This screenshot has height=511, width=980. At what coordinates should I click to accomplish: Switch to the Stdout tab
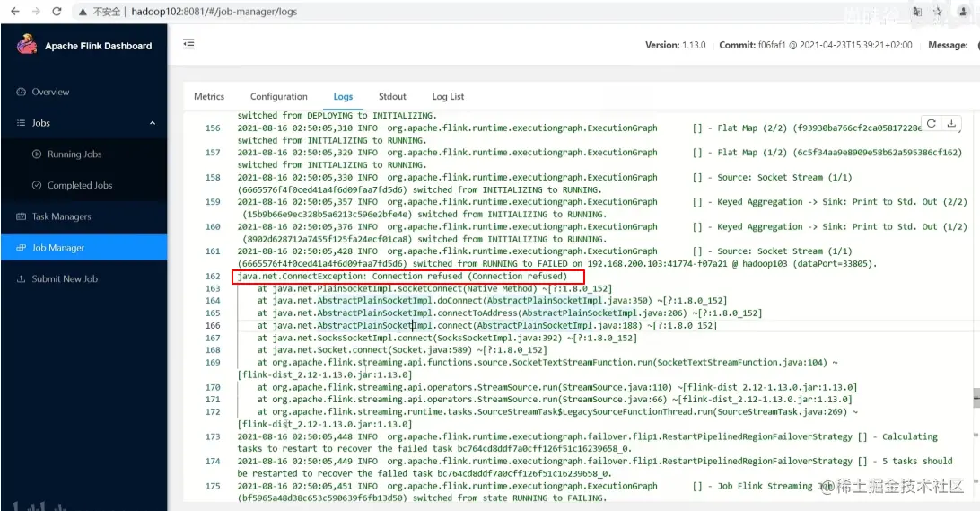coord(392,96)
